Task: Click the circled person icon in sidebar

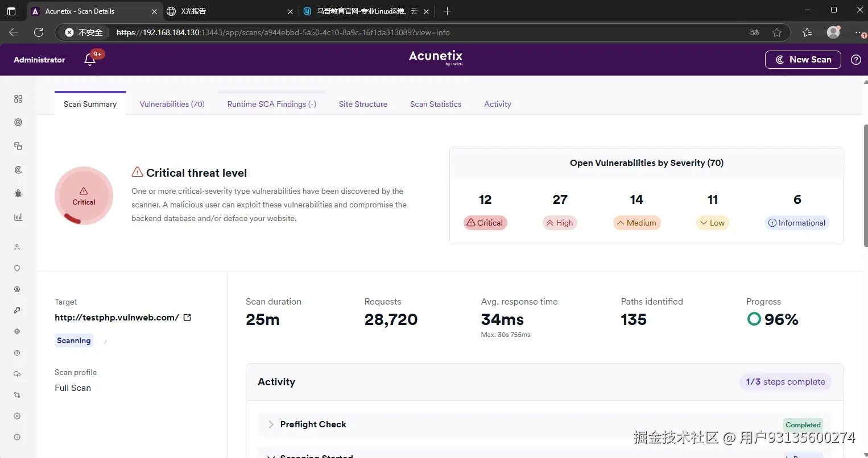Action: (x=17, y=289)
